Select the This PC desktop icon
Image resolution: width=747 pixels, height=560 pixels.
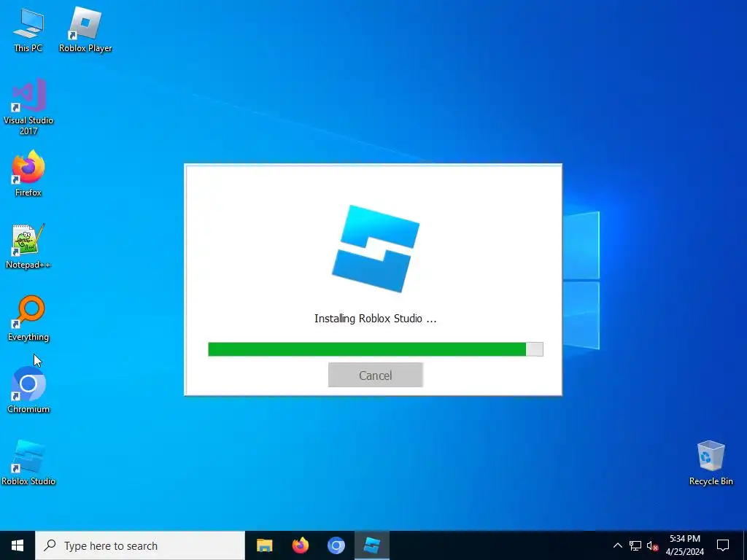pos(28,29)
